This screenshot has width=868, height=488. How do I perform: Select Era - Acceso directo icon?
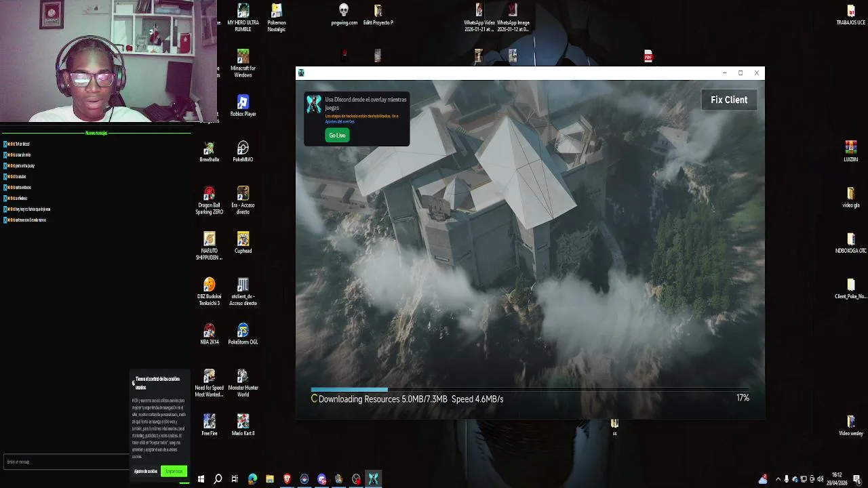[x=243, y=200]
